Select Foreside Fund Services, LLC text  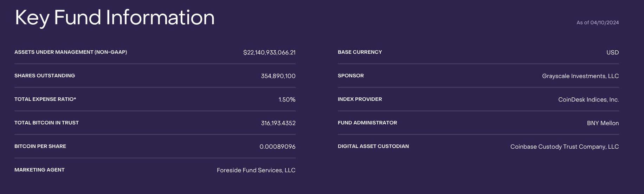(x=256, y=170)
